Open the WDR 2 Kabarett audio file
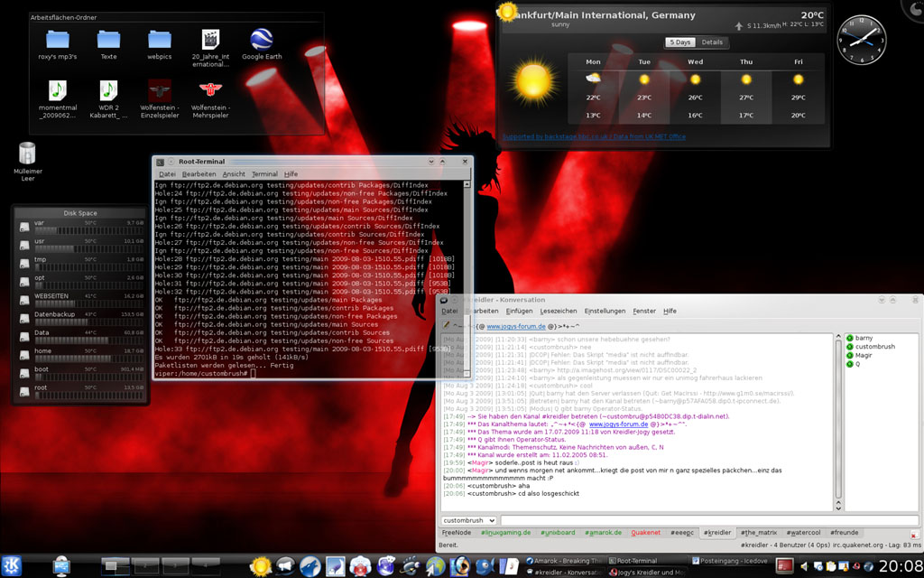Image resolution: width=924 pixels, height=578 pixels. 108,91
